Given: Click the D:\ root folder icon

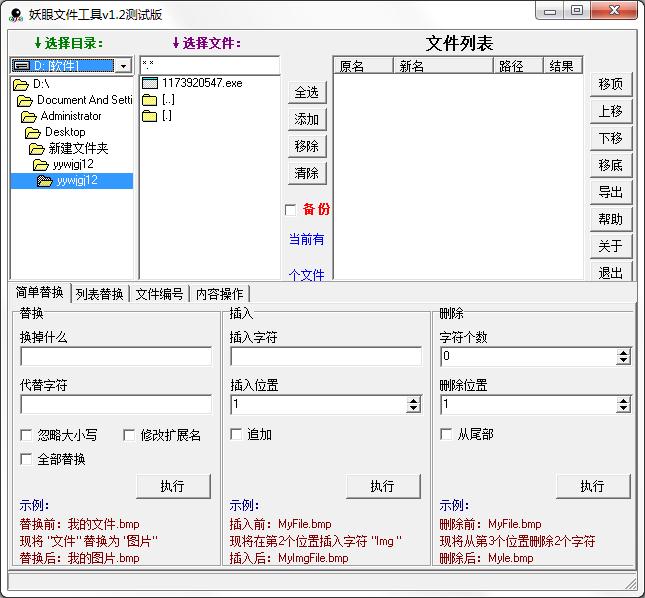Looking at the screenshot, I should tap(21, 84).
